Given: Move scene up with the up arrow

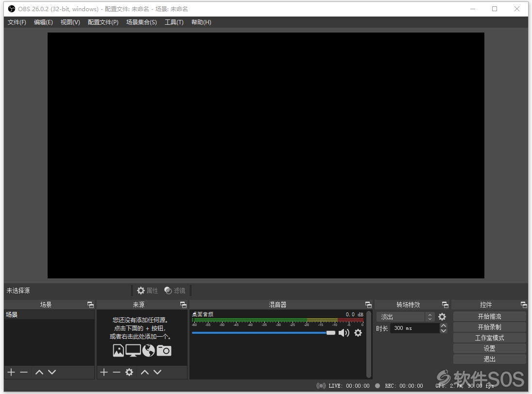Looking at the screenshot, I should [39, 372].
